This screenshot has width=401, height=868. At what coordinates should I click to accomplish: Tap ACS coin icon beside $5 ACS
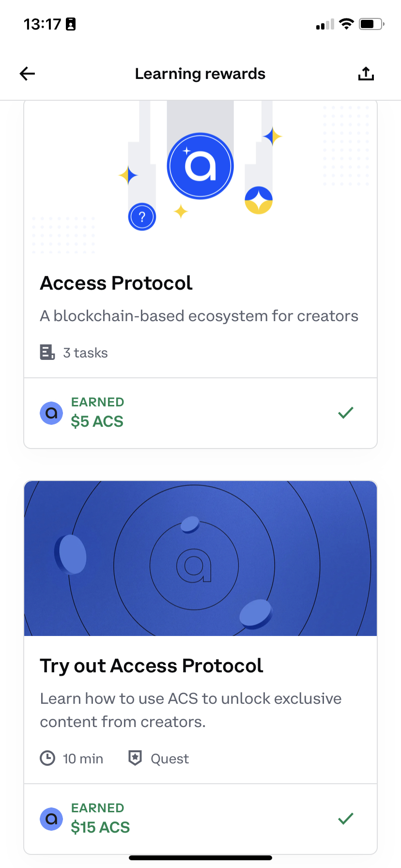point(51,413)
